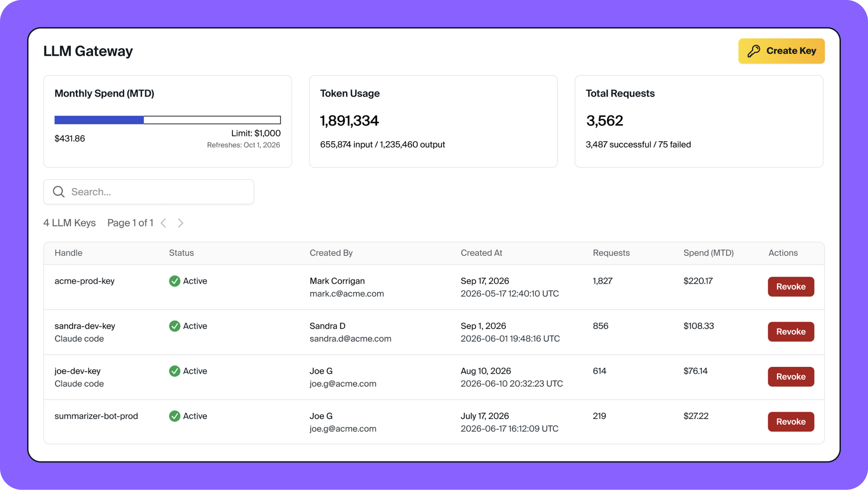Focus the Search input field
Image resolution: width=868 pixels, height=490 pixels.
149,192
